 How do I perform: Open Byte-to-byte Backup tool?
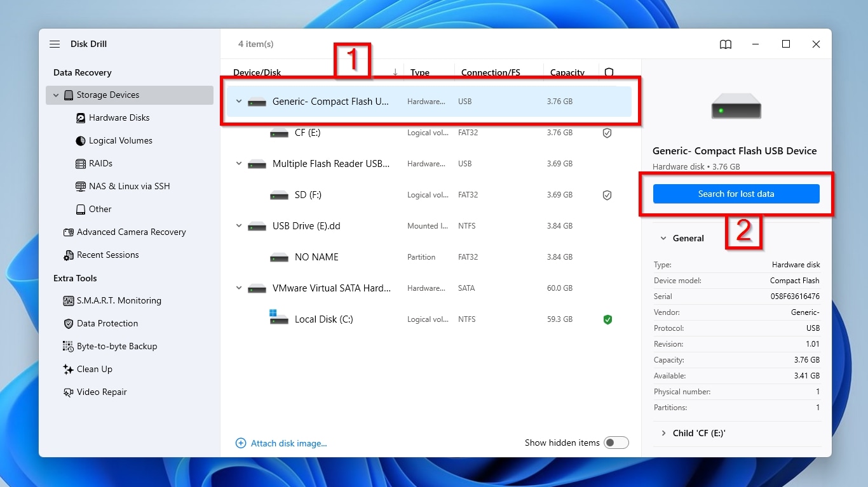[x=117, y=347]
